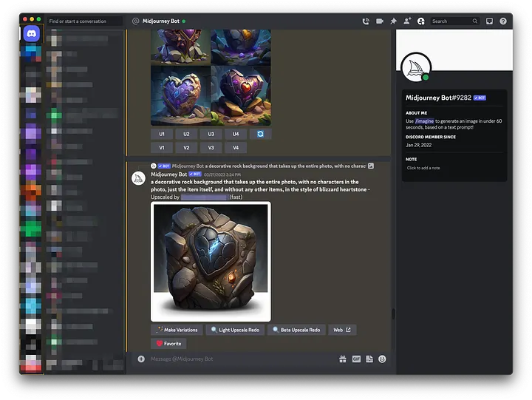Open the upscaled rock heart image

tap(211, 261)
